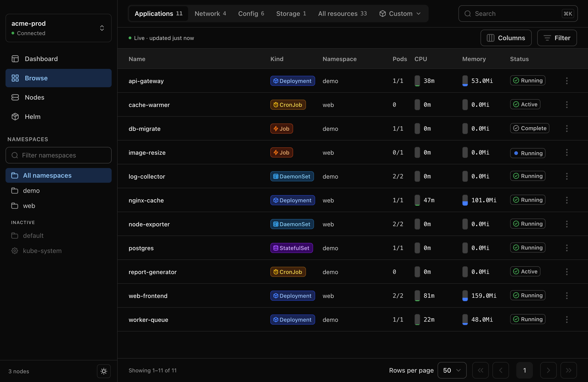Click the 'Showing 1–11 of 11' text
Image resolution: width=588 pixels, height=382 pixels.
[x=153, y=370]
